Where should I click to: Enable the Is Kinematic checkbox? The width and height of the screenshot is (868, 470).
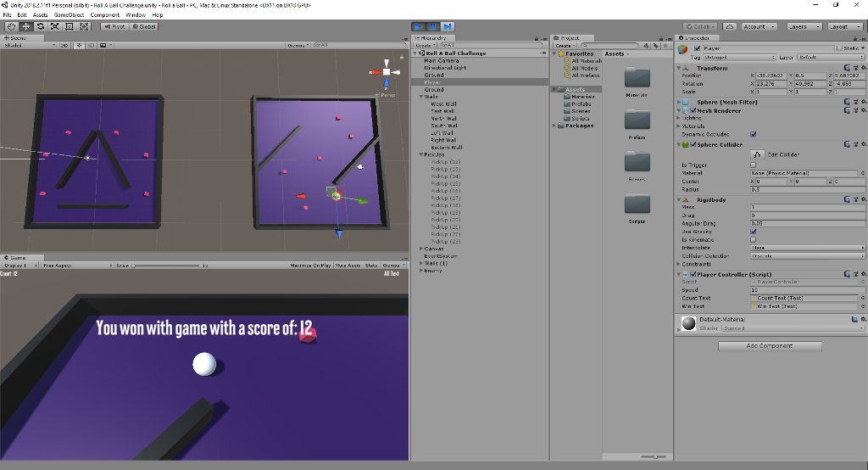coord(753,240)
